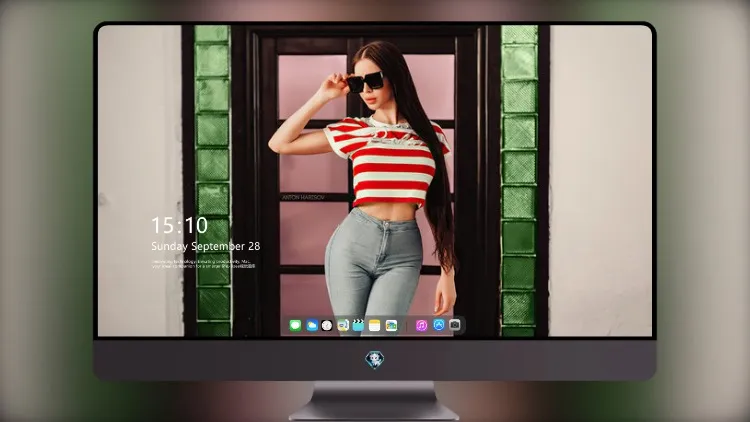Screen dimensions: 750x422
Task: Open the Maps app in dock
Action: [x=343, y=325]
